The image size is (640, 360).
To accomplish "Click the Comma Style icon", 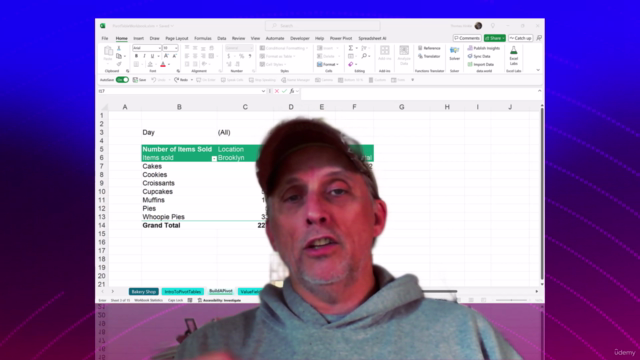I will (x=250, y=56).
